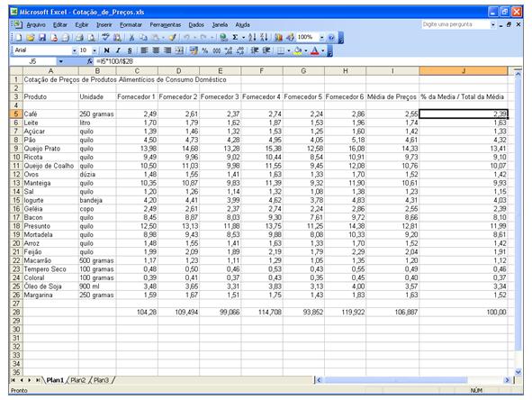Apply fill color with the paint bucket
The height and width of the screenshot is (400, 532).
pyautogui.click(x=298, y=50)
